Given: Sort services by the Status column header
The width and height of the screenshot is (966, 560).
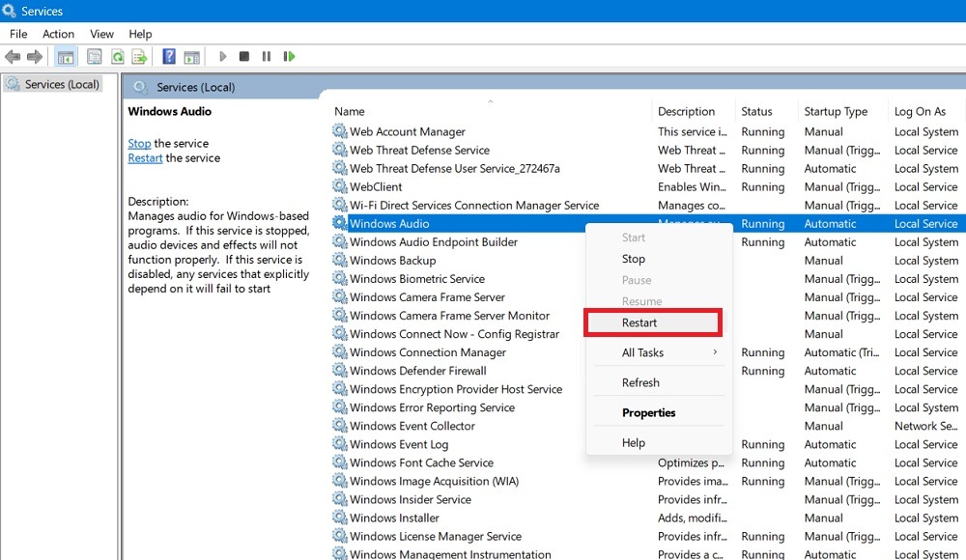Looking at the screenshot, I should click(x=759, y=111).
